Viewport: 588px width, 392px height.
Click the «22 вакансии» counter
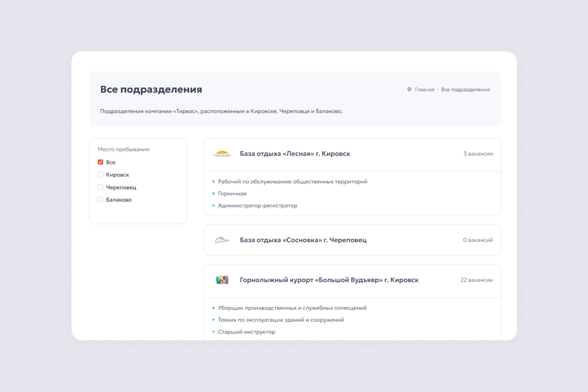[x=476, y=280]
